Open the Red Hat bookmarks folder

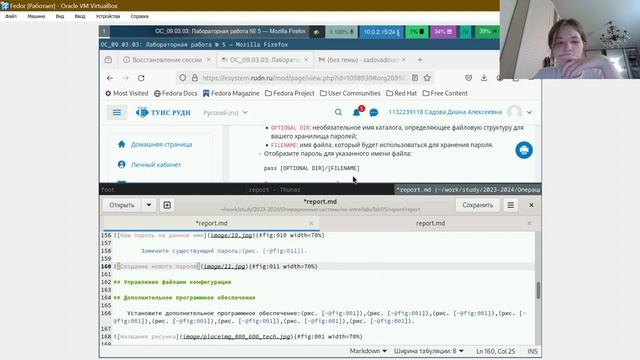click(x=401, y=93)
